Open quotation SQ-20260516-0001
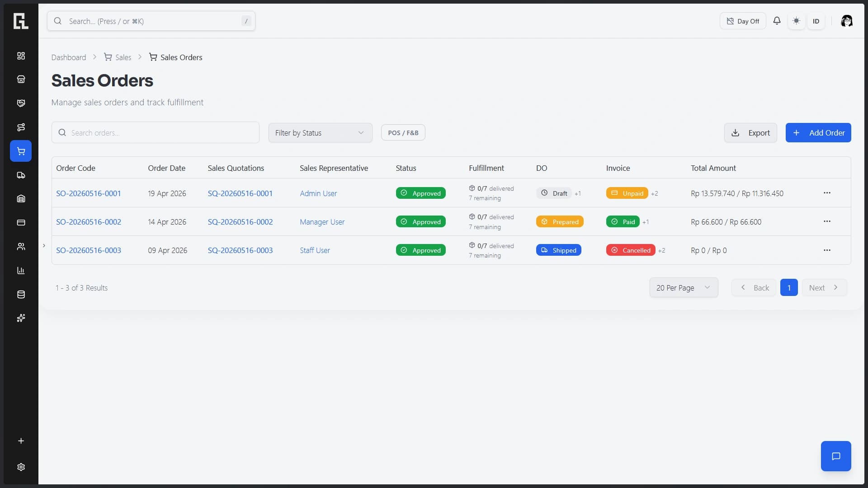This screenshot has width=868, height=488. 240,193
